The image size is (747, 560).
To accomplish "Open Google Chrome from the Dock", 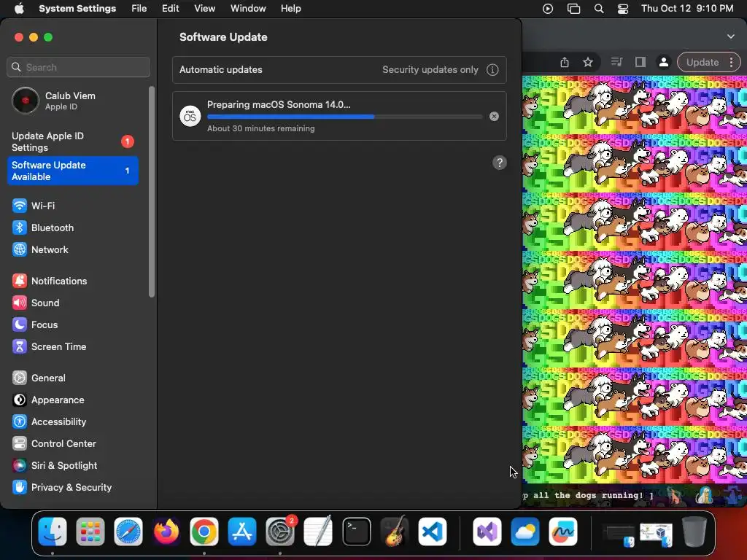I will point(204,532).
